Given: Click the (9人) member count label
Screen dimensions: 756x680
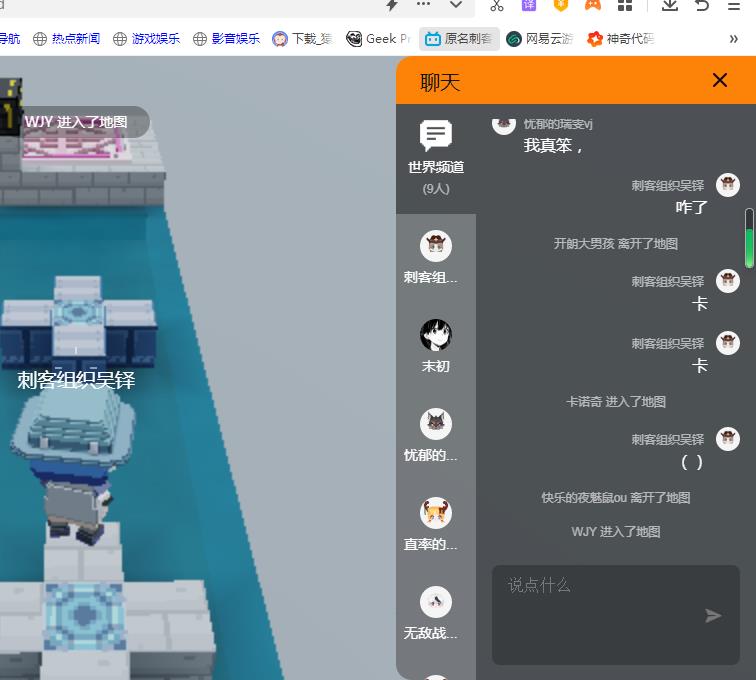Looking at the screenshot, I should (436, 189).
